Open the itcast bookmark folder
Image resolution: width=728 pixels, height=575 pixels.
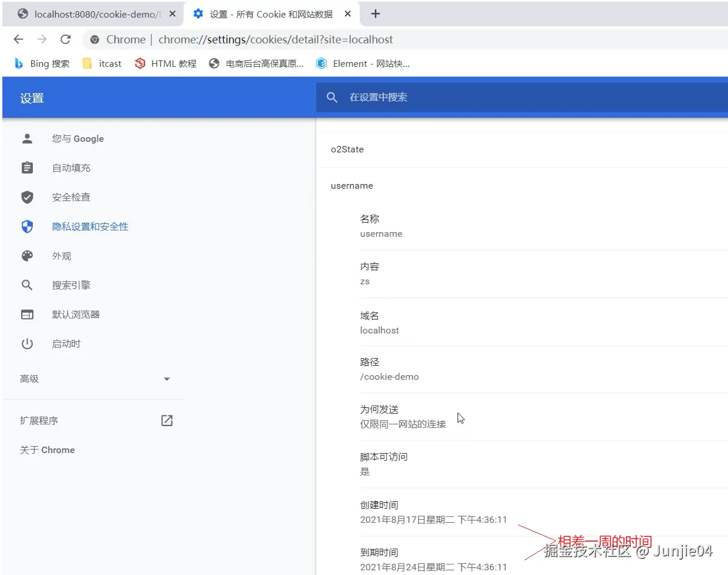[102, 63]
